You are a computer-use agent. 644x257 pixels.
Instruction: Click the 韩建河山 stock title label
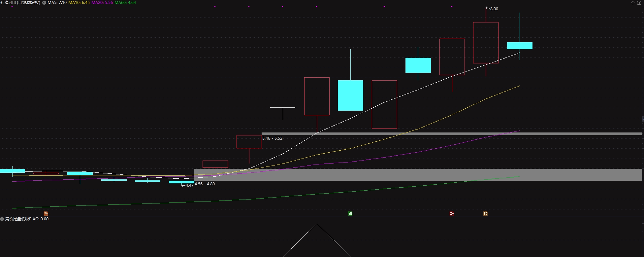pos(20,3)
